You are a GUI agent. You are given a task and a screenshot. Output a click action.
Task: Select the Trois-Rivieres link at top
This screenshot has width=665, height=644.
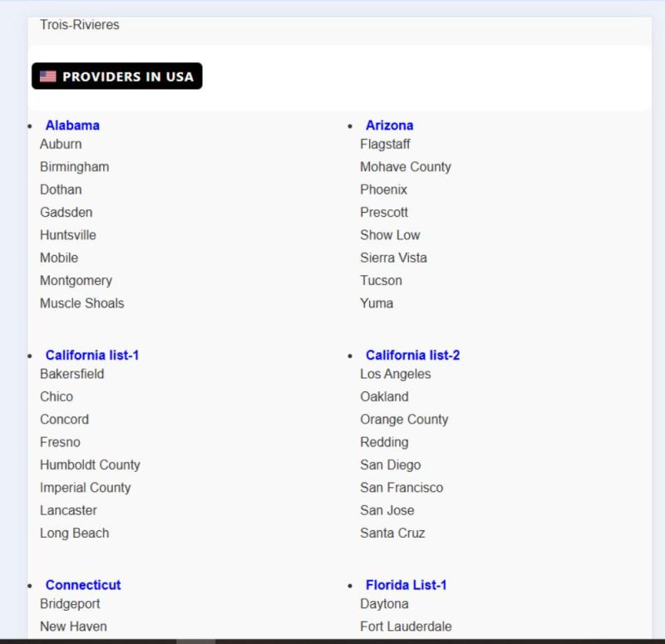click(x=79, y=25)
